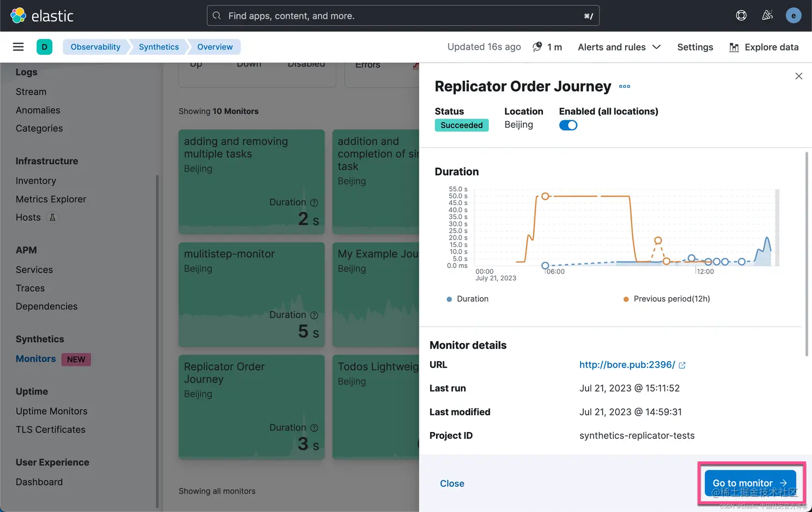Click the Duration help icon on multistep-monitor card

[x=314, y=315]
